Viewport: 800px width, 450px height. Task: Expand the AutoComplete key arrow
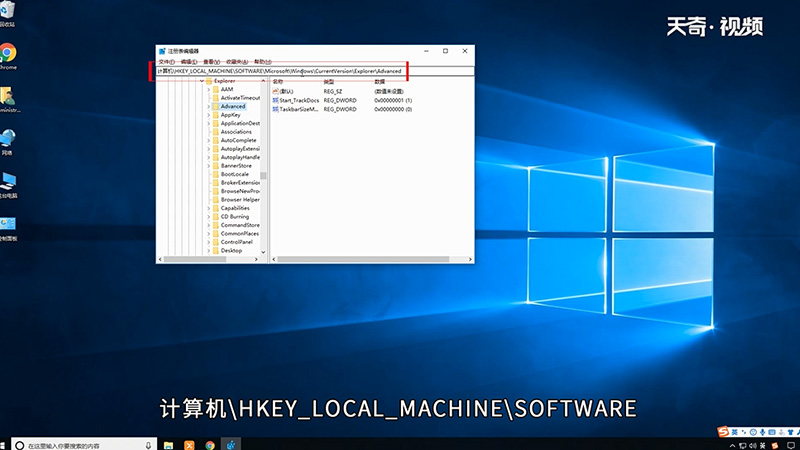[209, 140]
